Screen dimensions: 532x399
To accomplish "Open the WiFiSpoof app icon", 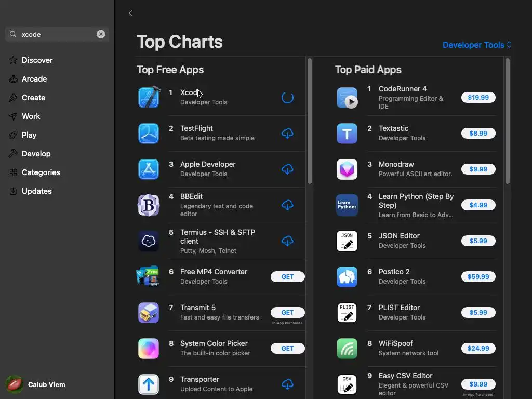I will (347, 349).
